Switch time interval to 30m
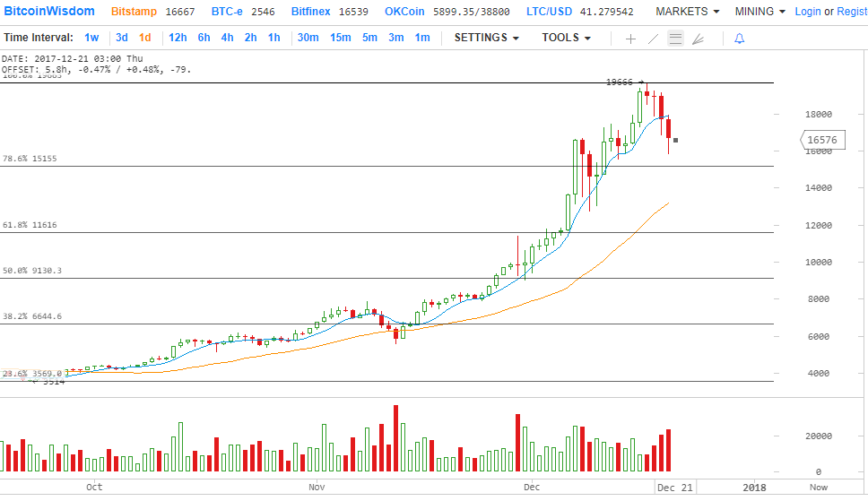This screenshot has width=868, height=501. (x=308, y=38)
